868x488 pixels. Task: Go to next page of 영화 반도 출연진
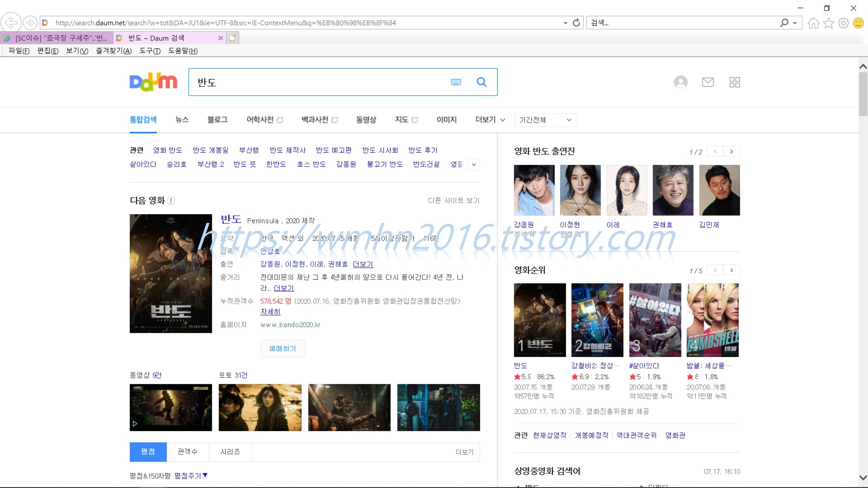point(732,151)
